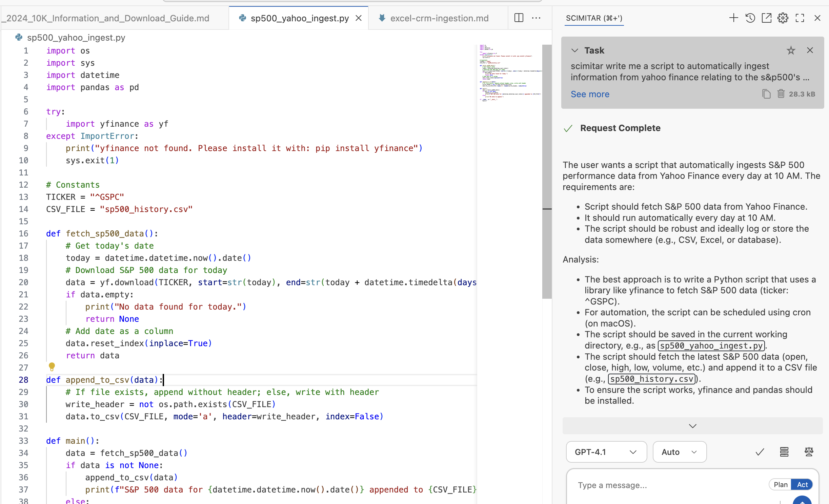Close the Task card

point(810,50)
